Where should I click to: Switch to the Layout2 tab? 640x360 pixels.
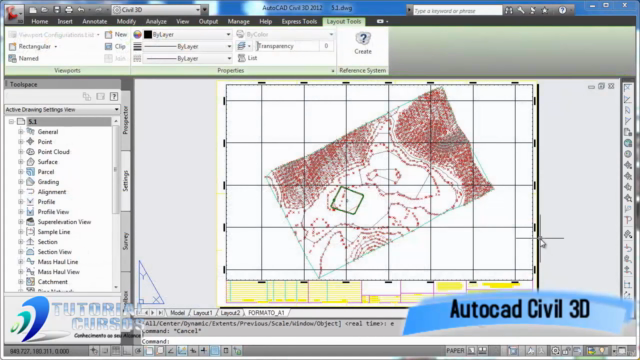click(230, 313)
